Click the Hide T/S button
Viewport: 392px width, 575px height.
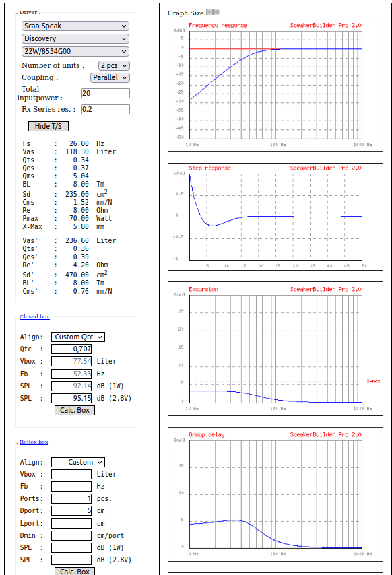(48, 126)
